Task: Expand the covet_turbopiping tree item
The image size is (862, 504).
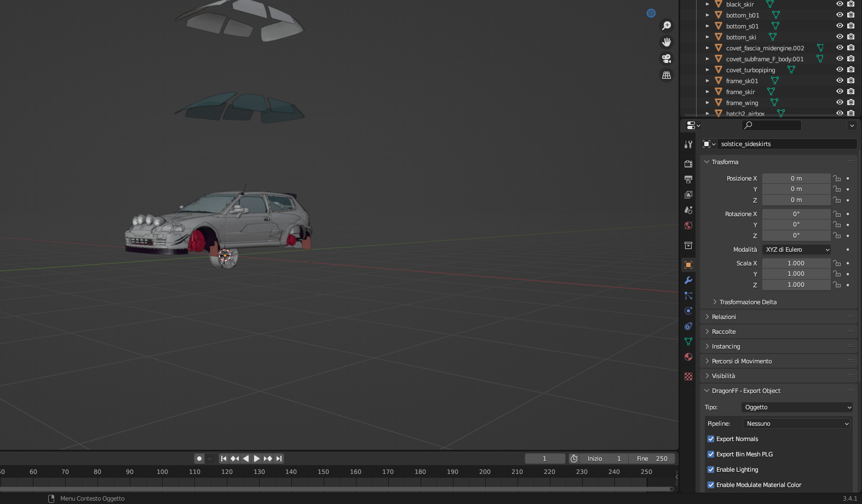Action: [x=707, y=70]
